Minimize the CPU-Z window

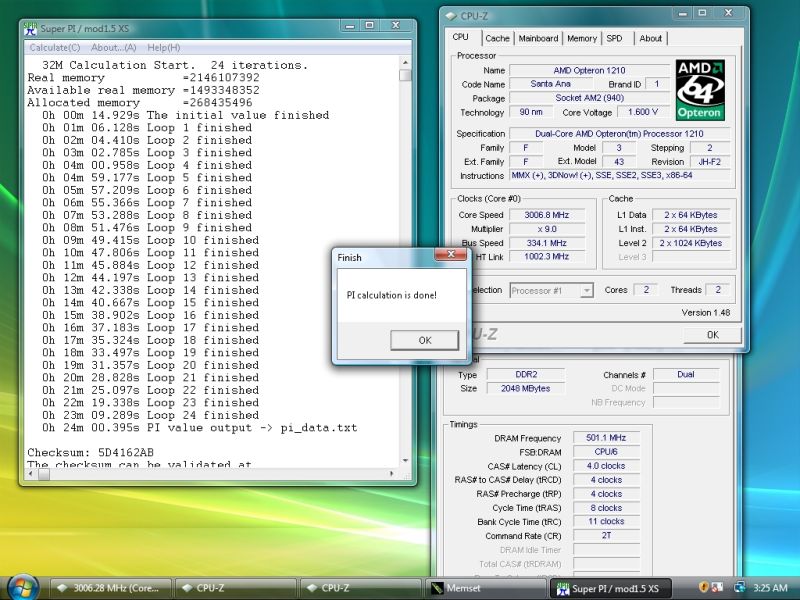click(x=682, y=14)
